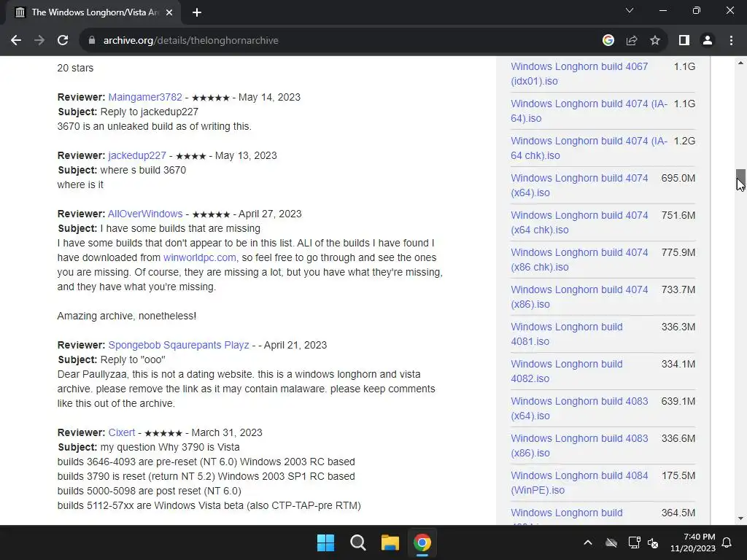Show hidden system tray icons
Image resolution: width=747 pixels, height=560 pixels.
(x=588, y=542)
